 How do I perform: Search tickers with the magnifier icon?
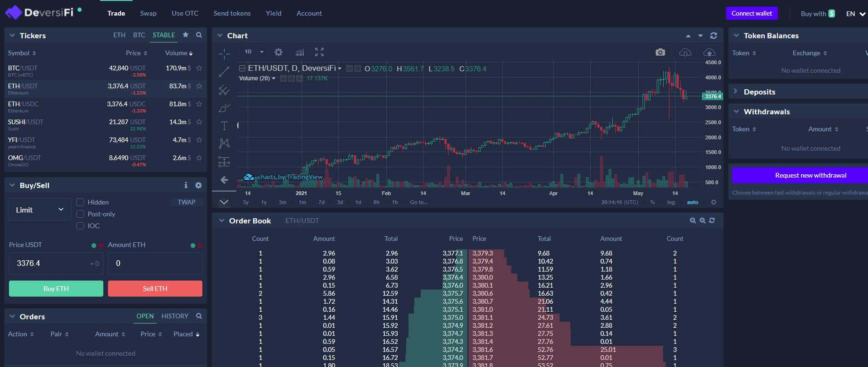click(199, 35)
